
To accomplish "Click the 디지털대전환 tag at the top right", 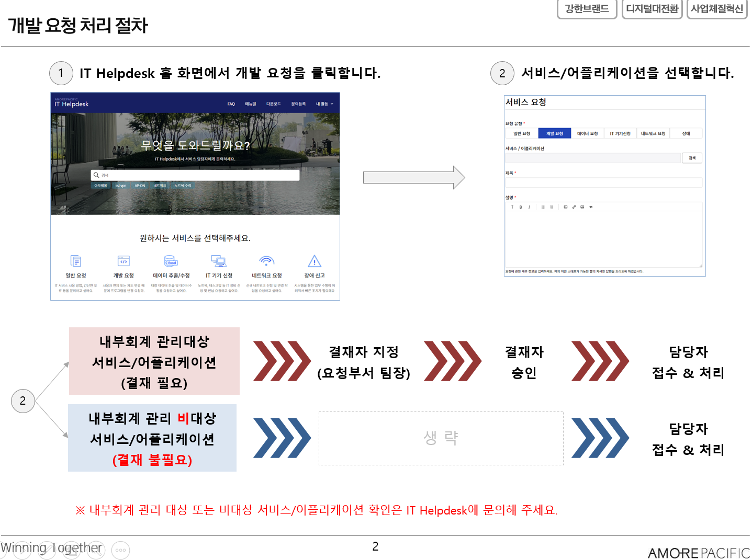I will point(652,9).
